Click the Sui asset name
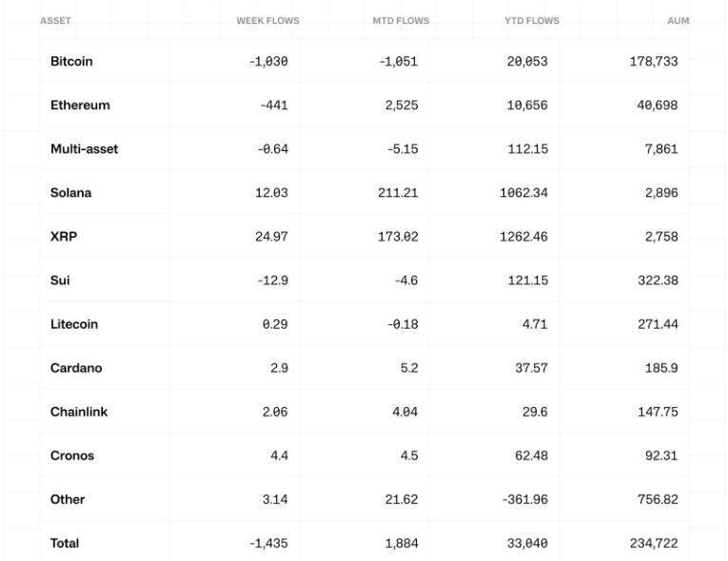Screen dimensions: 728x561 [60, 280]
